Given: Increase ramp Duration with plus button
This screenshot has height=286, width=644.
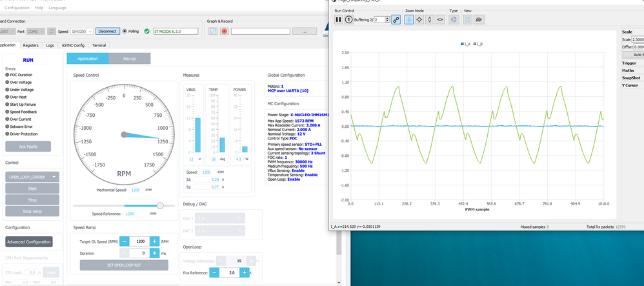Looking at the screenshot, I should point(154,254).
